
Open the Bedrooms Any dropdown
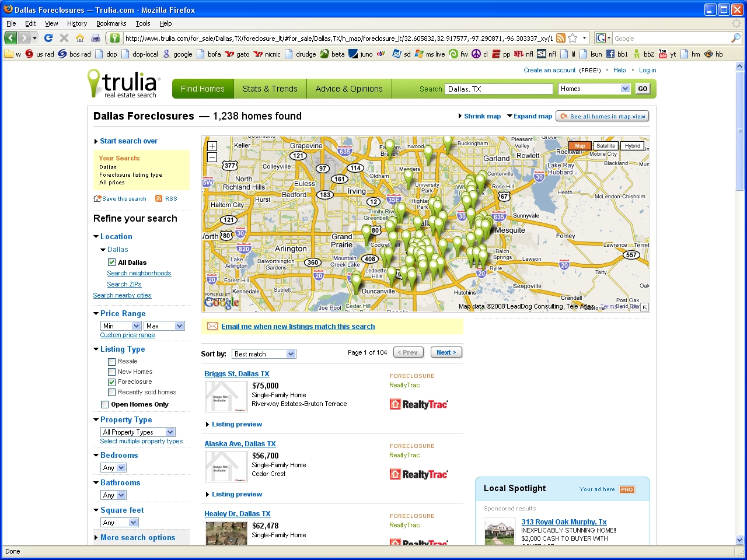(113, 468)
